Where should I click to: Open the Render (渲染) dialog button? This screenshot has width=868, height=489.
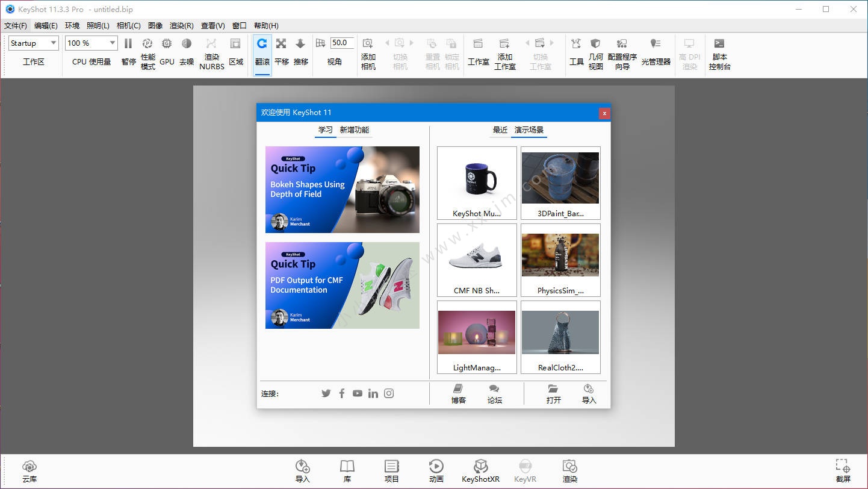click(570, 471)
